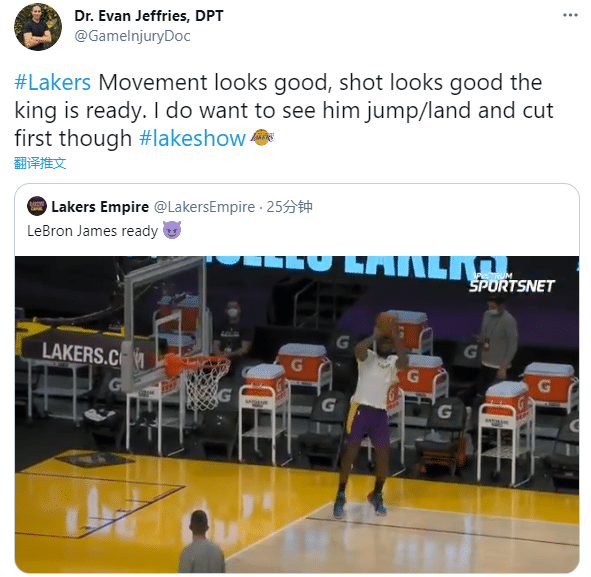Click the Dr. Evan Jeffries, DPT display name

click(x=149, y=16)
